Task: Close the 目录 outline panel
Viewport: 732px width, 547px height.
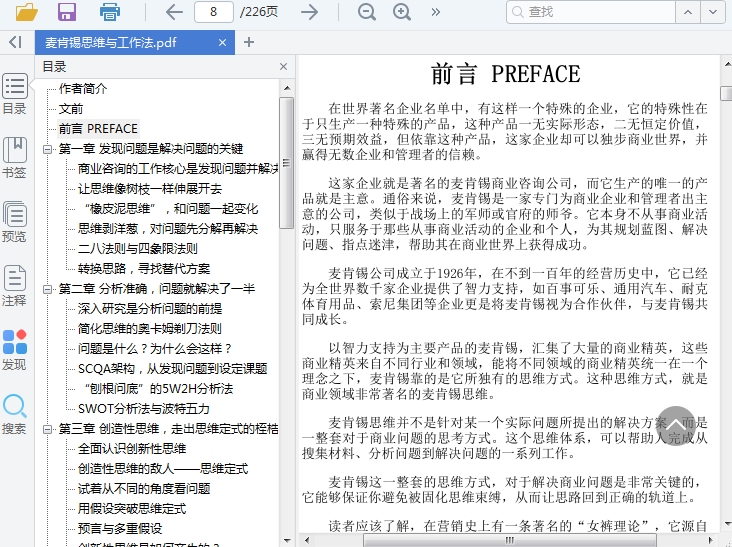Action: [283, 67]
